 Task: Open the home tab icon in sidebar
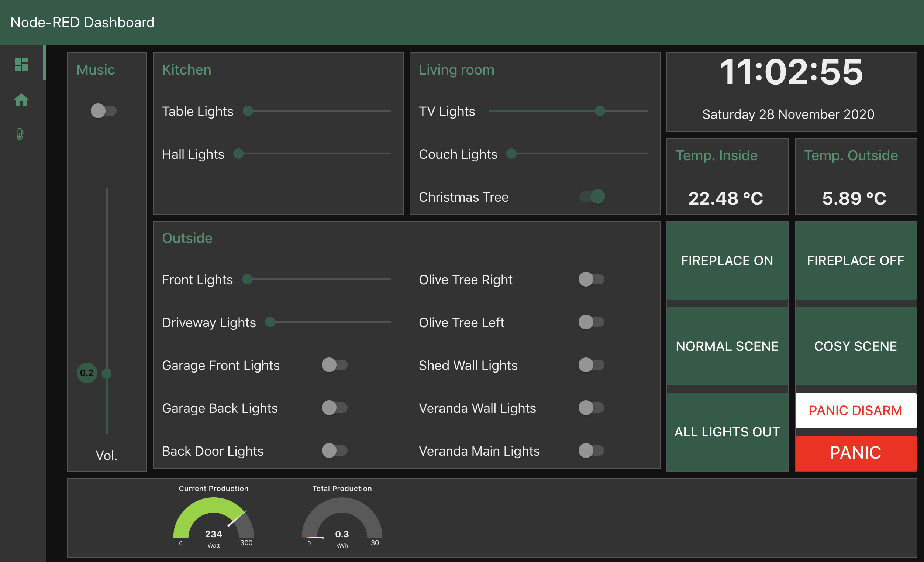pyautogui.click(x=21, y=99)
